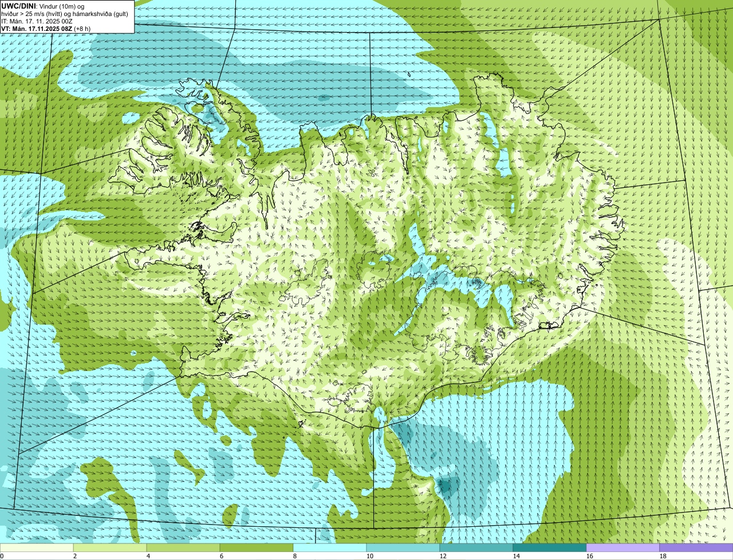This screenshot has width=733, height=560.
Task: Click the initial time 'IT: Mán. 17. 11. 2025 00Z'
Action: pos(37,21)
